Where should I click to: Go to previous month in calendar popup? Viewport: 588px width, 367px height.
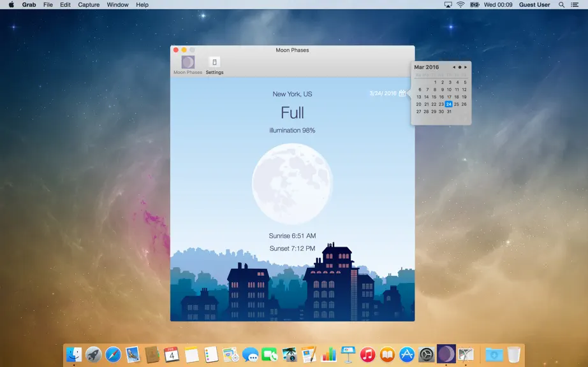click(454, 68)
